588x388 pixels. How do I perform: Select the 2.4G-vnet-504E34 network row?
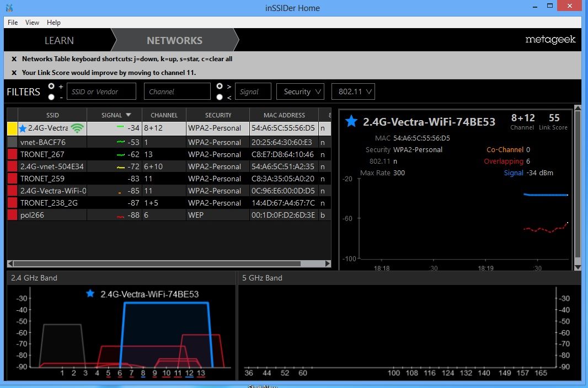point(169,166)
